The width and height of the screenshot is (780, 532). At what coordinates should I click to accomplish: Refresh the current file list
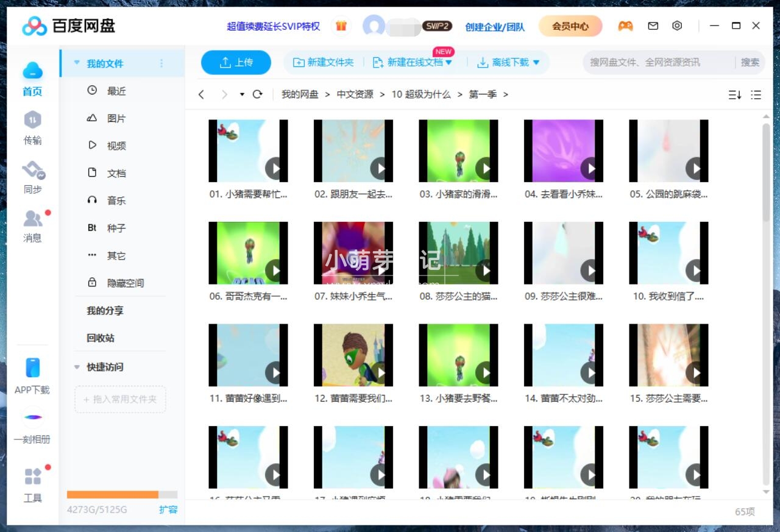[x=257, y=94]
